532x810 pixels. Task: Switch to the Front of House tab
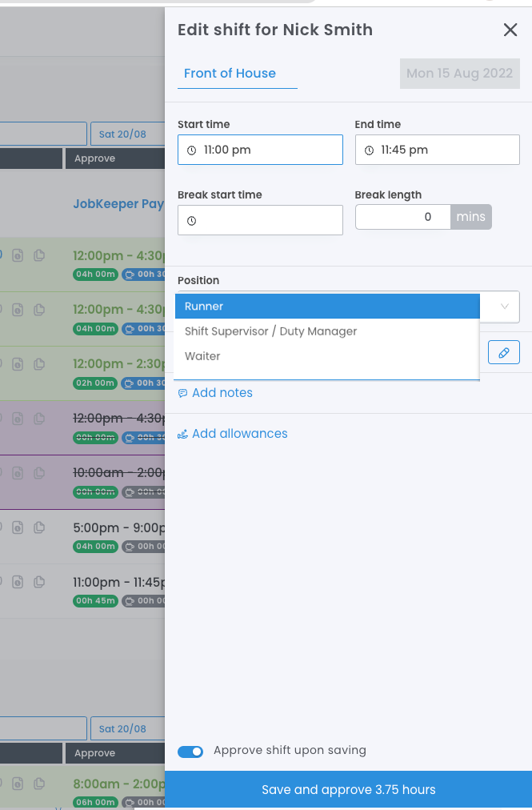pyautogui.click(x=230, y=74)
